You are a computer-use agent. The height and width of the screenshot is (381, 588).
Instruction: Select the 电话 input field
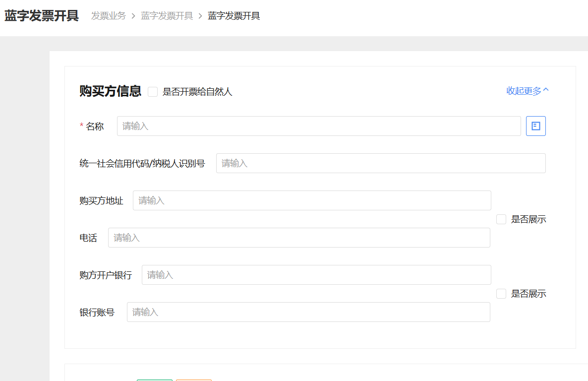tap(299, 238)
